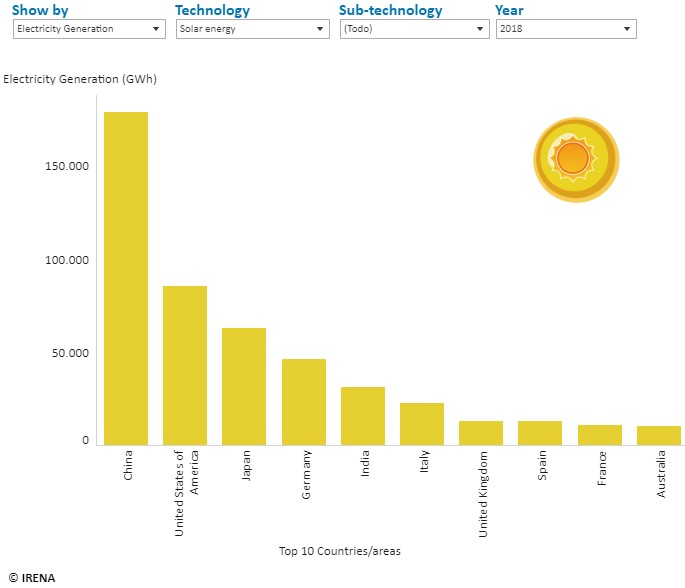This screenshot has width=685, height=588.
Task: Click the Electricity Generation (GWh) axis title
Action: (80, 79)
